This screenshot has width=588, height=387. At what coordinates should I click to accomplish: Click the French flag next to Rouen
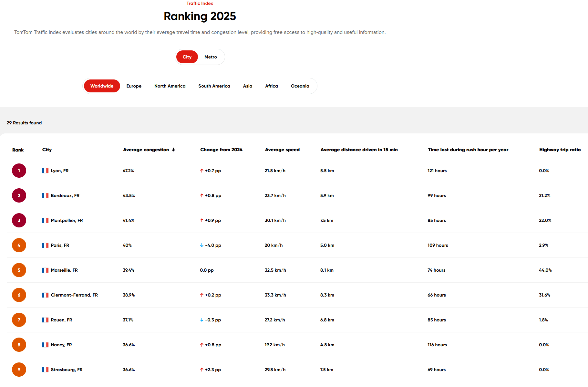tap(45, 320)
